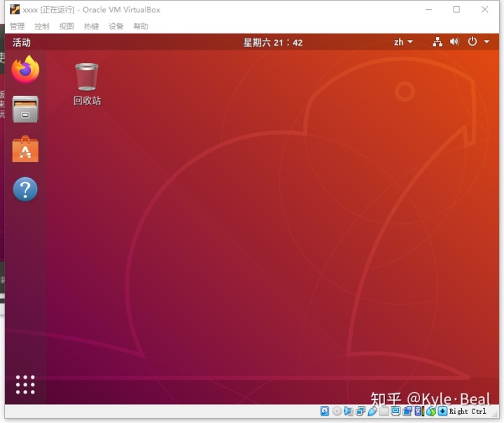Viewport: 504px width, 423px height.
Task: Launch Ubuntu Software from the dock
Action: [25, 149]
